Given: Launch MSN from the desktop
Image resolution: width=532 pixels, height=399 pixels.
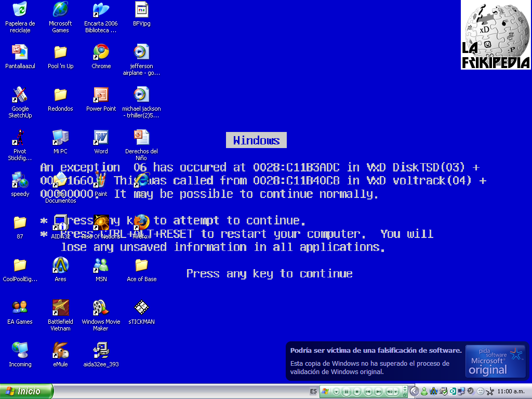Looking at the screenshot, I should coord(101,265).
